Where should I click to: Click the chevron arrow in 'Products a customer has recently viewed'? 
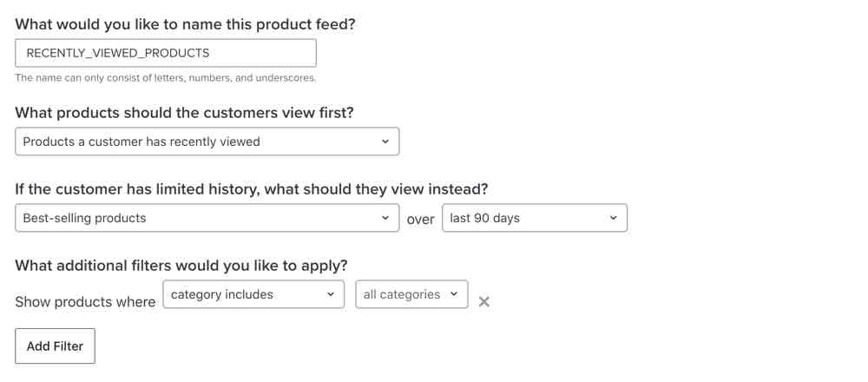[x=385, y=142]
